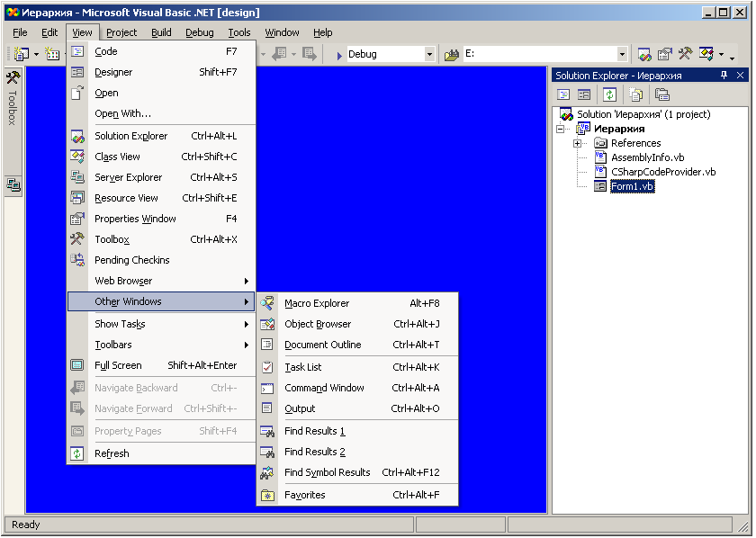This screenshot has height=538, width=756.
Task: Select Output in Other Windows submenu
Action: [357, 408]
